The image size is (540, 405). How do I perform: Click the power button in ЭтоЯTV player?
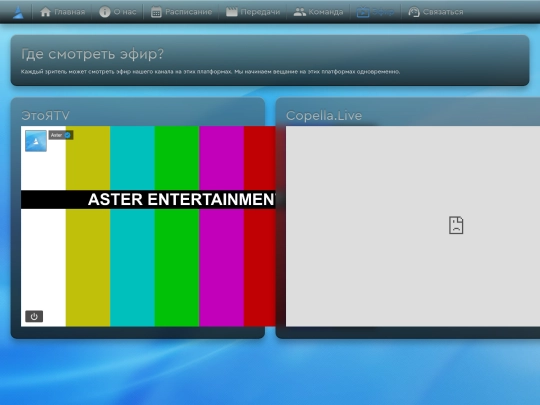pyautogui.click(x=34, y=316)
